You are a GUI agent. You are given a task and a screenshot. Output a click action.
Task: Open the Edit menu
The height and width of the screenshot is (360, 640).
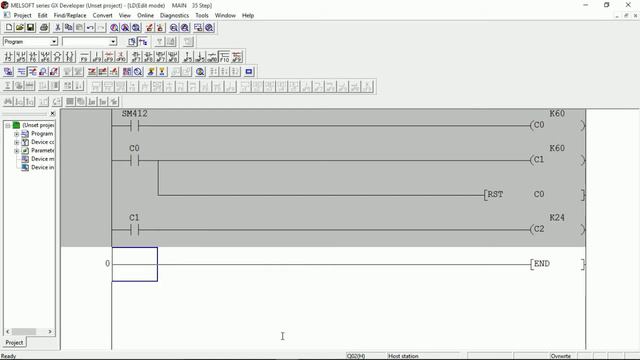[x=42, y=16]
